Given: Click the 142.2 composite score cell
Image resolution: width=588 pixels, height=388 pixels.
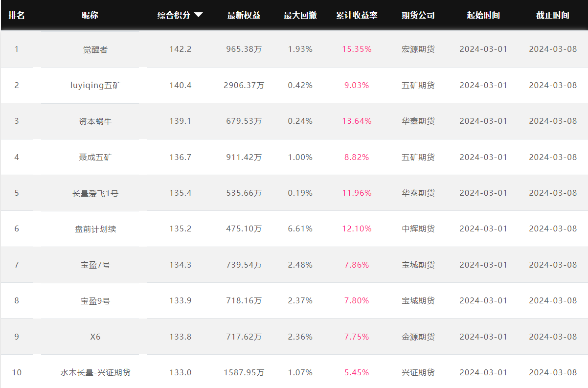Looking at the screenshot, I should [181, 49].
